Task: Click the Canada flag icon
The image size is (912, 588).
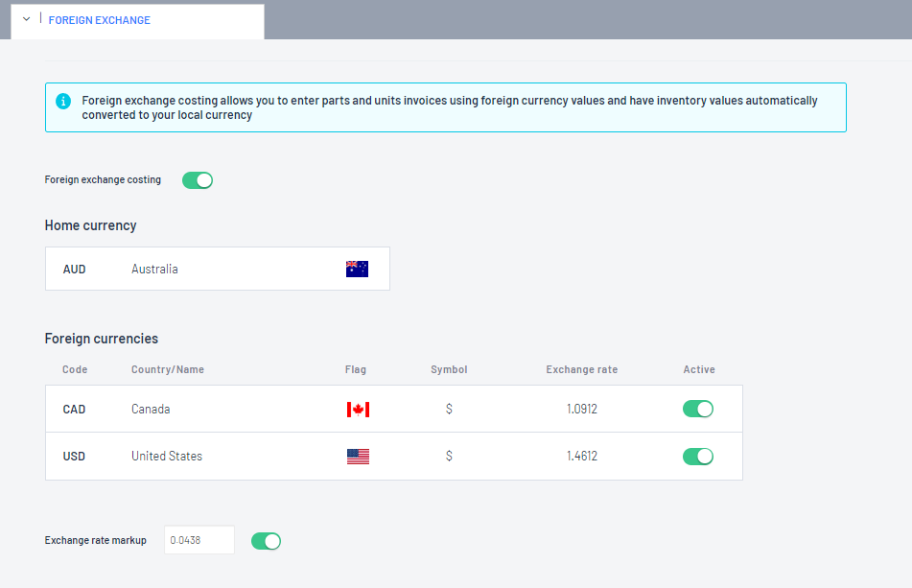Action: [x=358, y=410]
